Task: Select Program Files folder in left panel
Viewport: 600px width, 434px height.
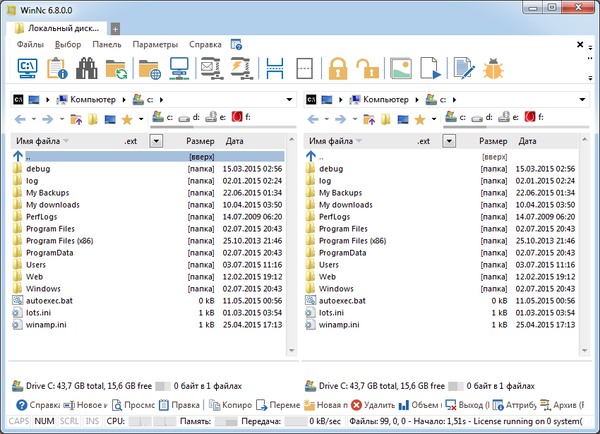Action: pos(49,229)
